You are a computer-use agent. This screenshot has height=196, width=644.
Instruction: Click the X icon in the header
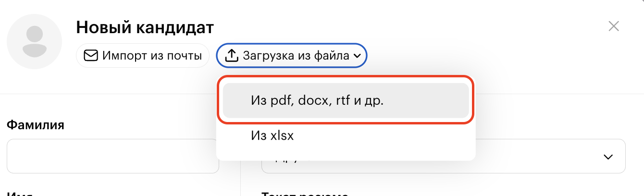614,26
